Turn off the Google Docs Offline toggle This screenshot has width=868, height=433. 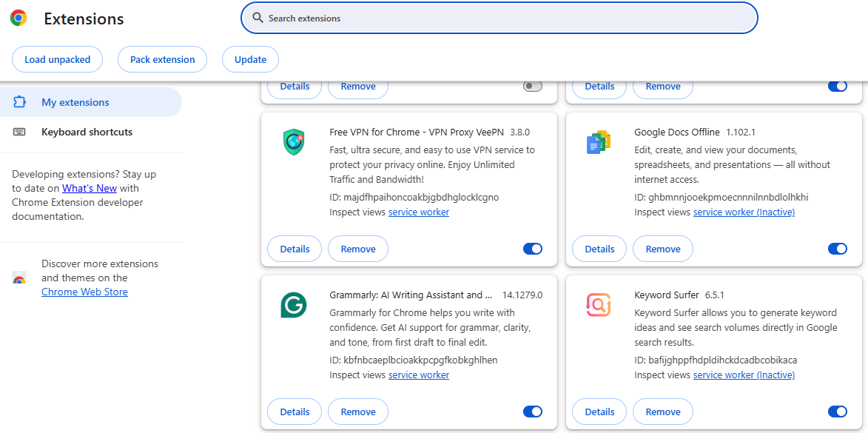tap(837, 249)
